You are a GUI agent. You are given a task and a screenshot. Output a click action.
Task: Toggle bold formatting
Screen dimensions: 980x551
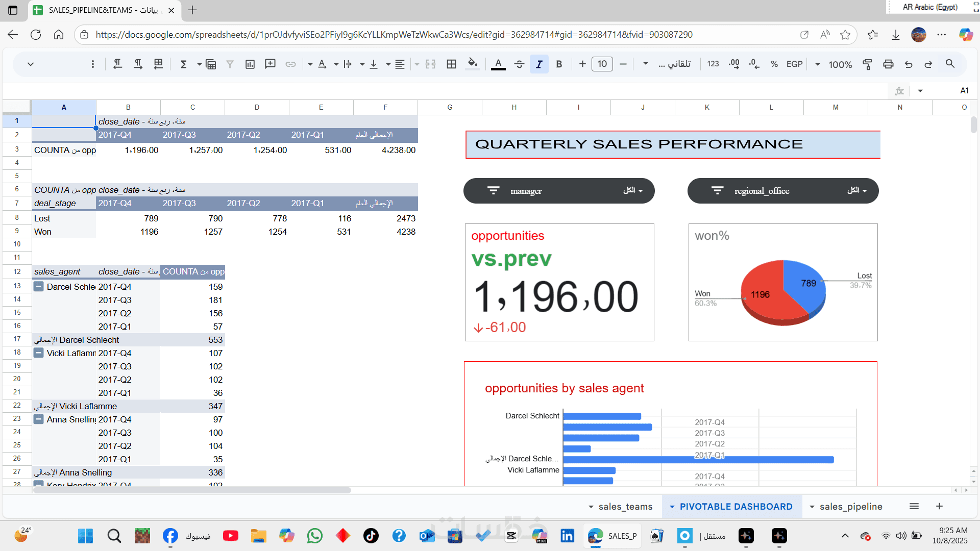[559, 64]
